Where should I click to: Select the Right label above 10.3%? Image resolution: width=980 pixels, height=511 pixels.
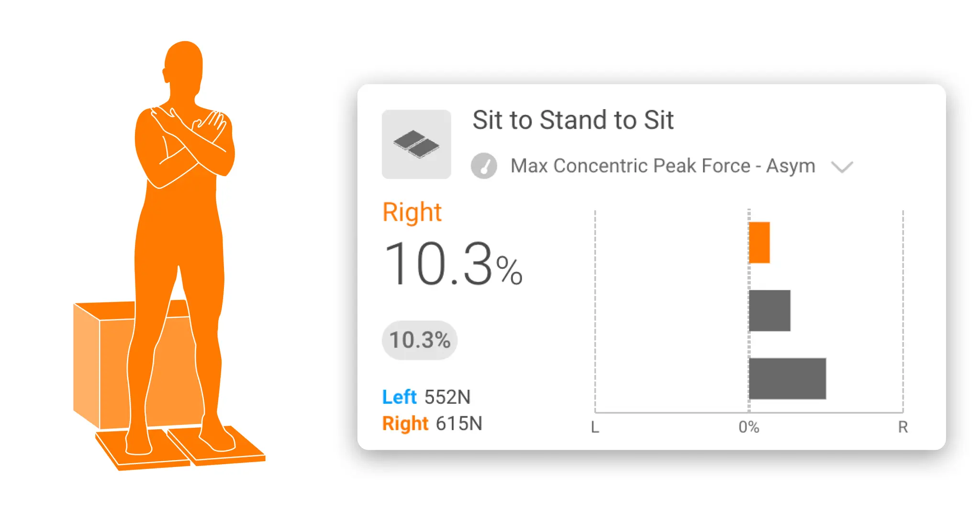[412, 211]
